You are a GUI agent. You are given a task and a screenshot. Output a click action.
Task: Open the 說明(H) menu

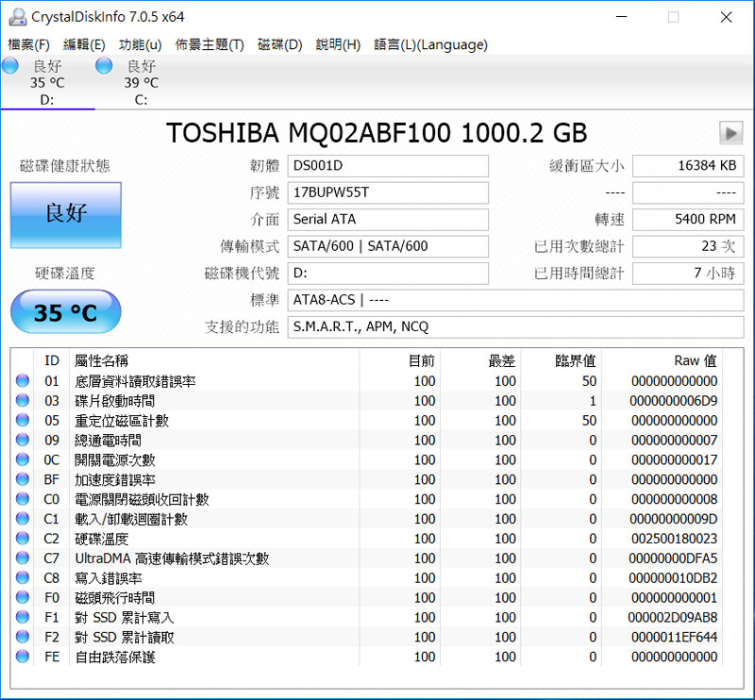tap(338, 44)
